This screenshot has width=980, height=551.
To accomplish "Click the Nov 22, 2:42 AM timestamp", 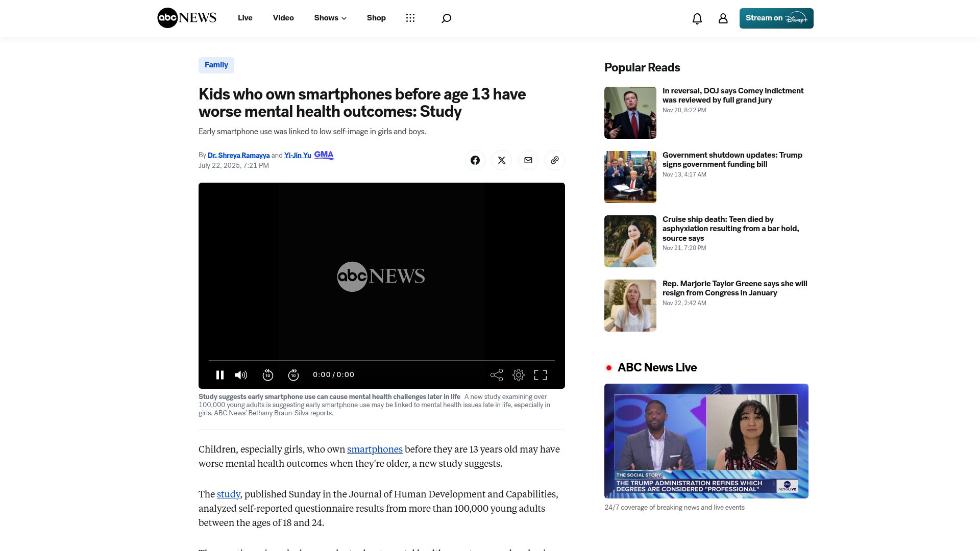I will click(684, 303).
